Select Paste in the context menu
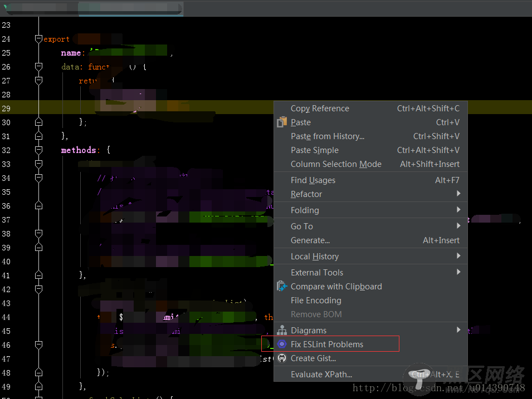The width and height of the screenshot is (532, 399). [x=370, y=122]
